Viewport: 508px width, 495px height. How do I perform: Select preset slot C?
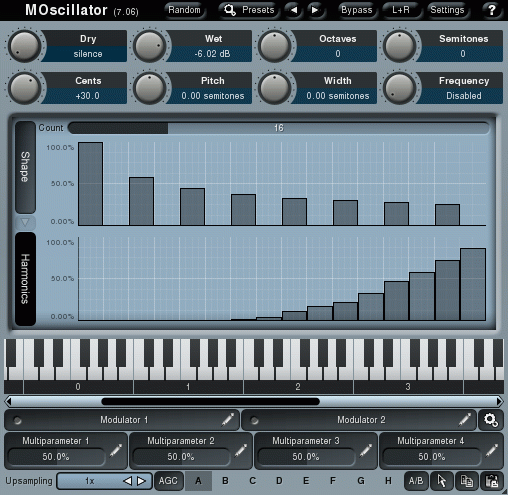click(252, 481)
